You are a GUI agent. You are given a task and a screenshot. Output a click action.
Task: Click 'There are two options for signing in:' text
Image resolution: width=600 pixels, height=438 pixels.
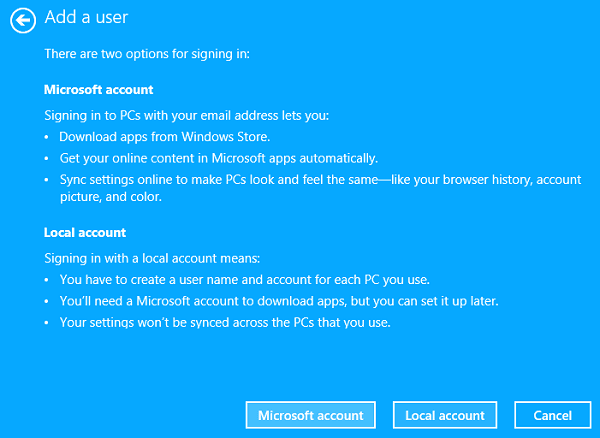[x=147, y=54]
